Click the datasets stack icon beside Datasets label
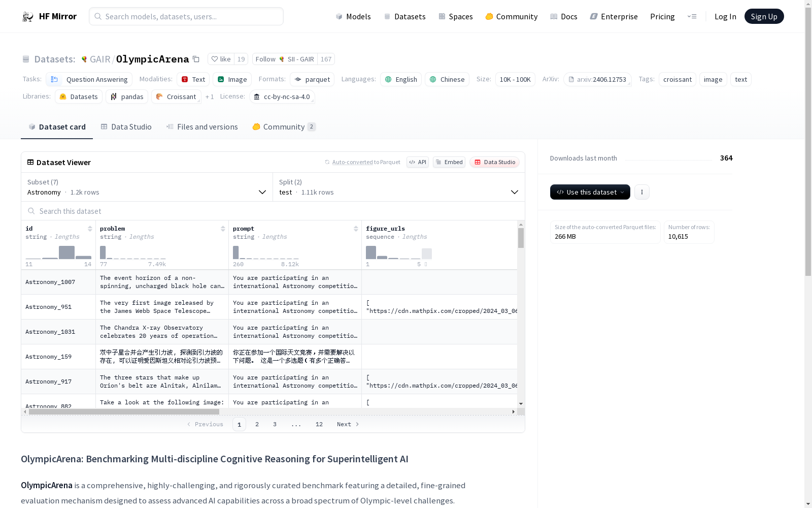Screen dimensions: 812x508 click(x=26, y=59)
